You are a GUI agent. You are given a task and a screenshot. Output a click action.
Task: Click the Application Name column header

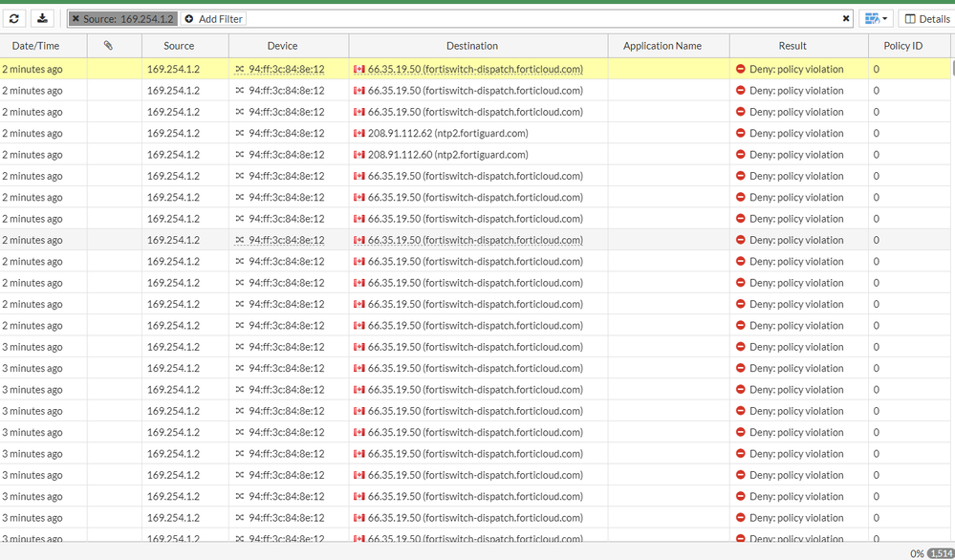(x=662, y=46)
